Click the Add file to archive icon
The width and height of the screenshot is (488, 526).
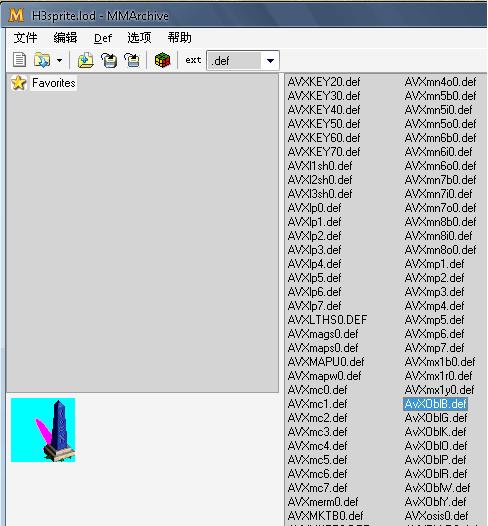[x=86, y=60]
